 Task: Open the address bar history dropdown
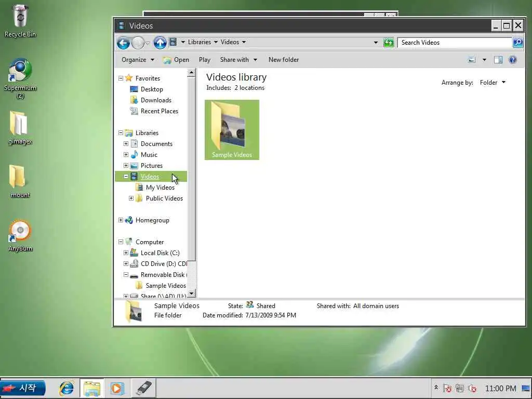376,43
